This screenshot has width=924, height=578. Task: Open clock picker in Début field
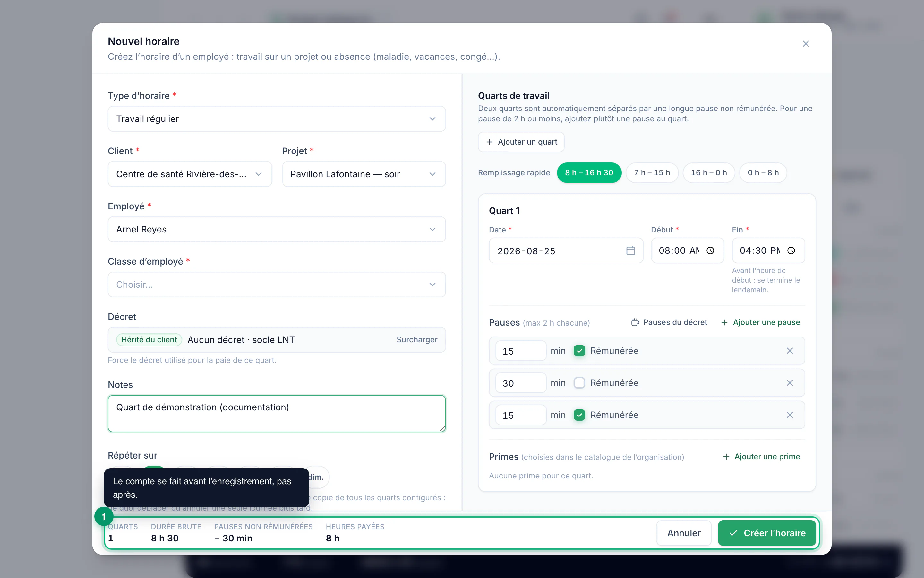710,250
